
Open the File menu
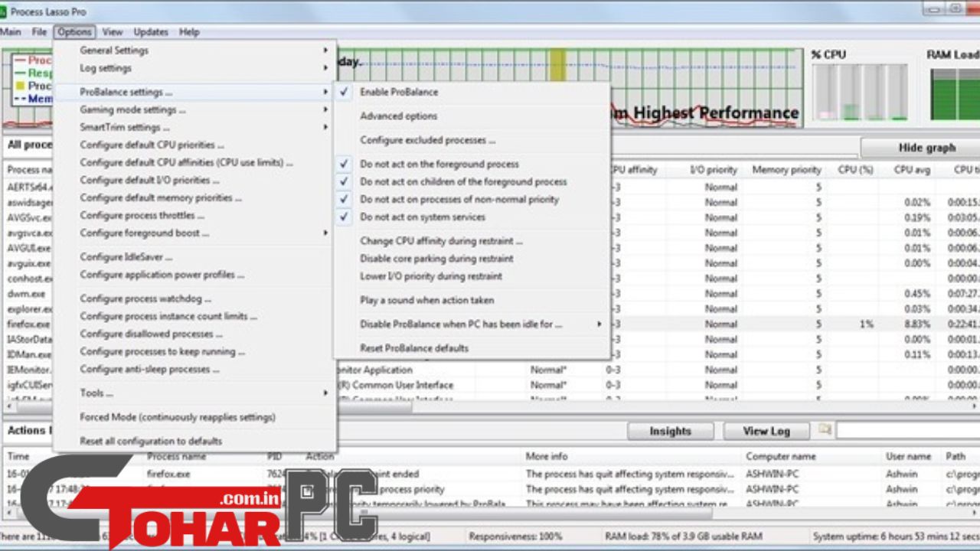[39, 32]
